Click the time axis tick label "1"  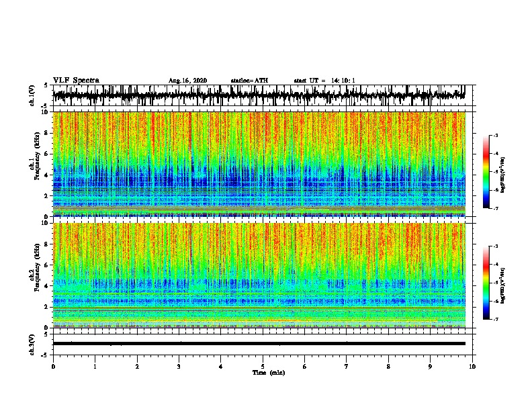95,367
